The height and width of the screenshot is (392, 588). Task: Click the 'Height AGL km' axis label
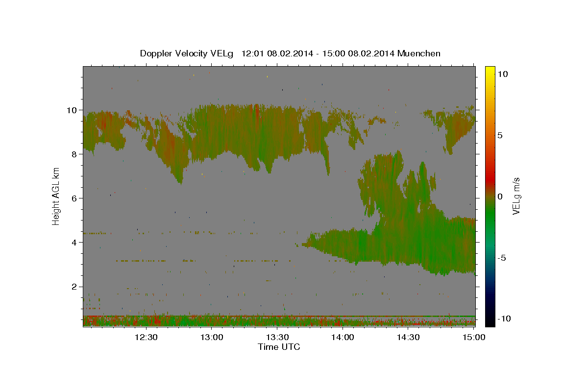[56, 197]
